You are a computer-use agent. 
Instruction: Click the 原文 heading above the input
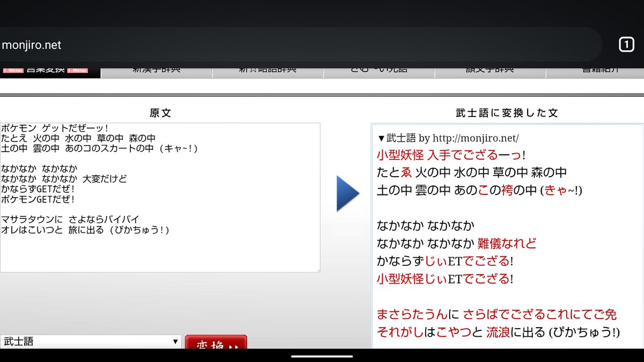tap(160, 113)
